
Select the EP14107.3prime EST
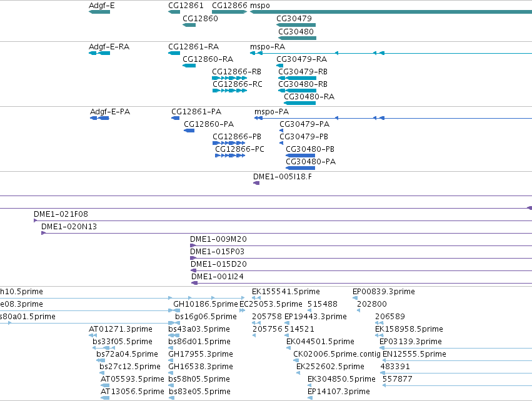(310, 399)
